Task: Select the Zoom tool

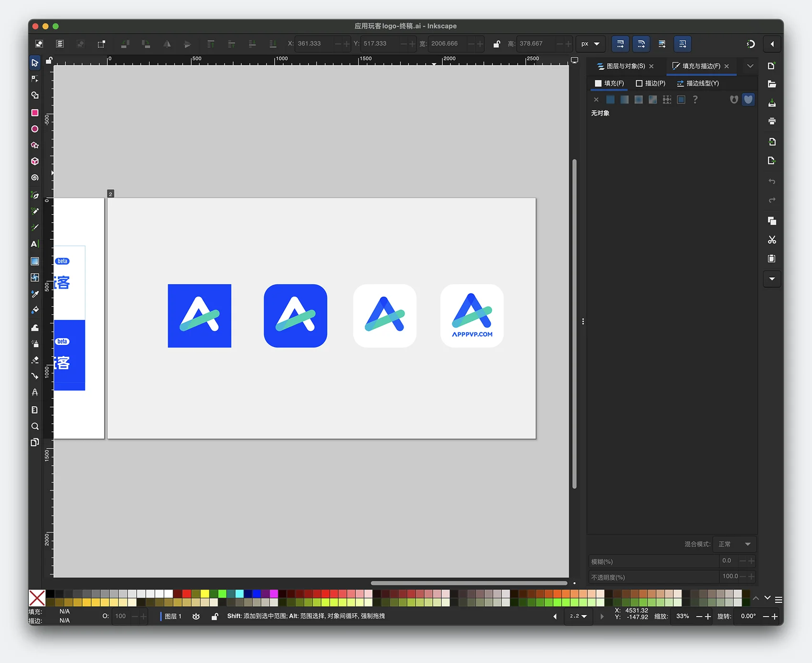Action: coord(35,426)
